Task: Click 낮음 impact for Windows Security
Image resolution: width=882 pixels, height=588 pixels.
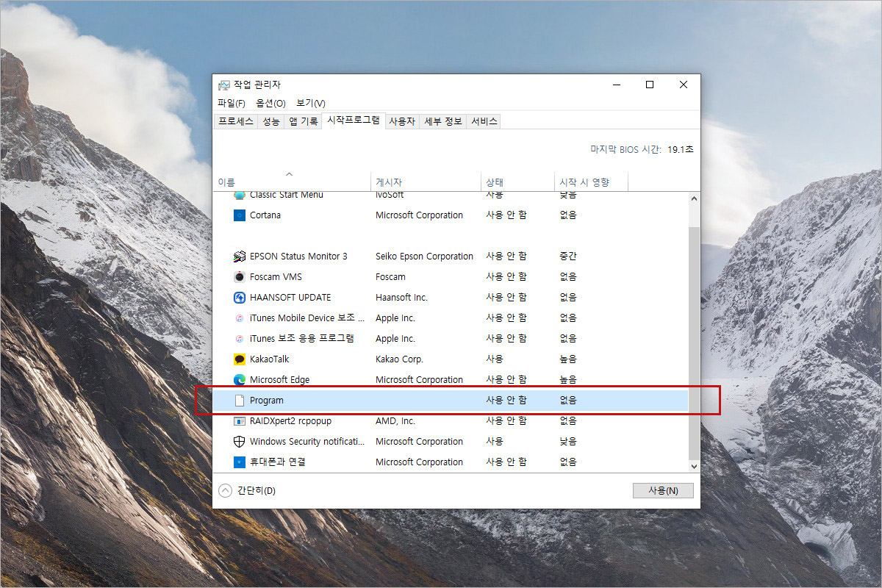Action: pyautogui.click(x=568, y=442)
